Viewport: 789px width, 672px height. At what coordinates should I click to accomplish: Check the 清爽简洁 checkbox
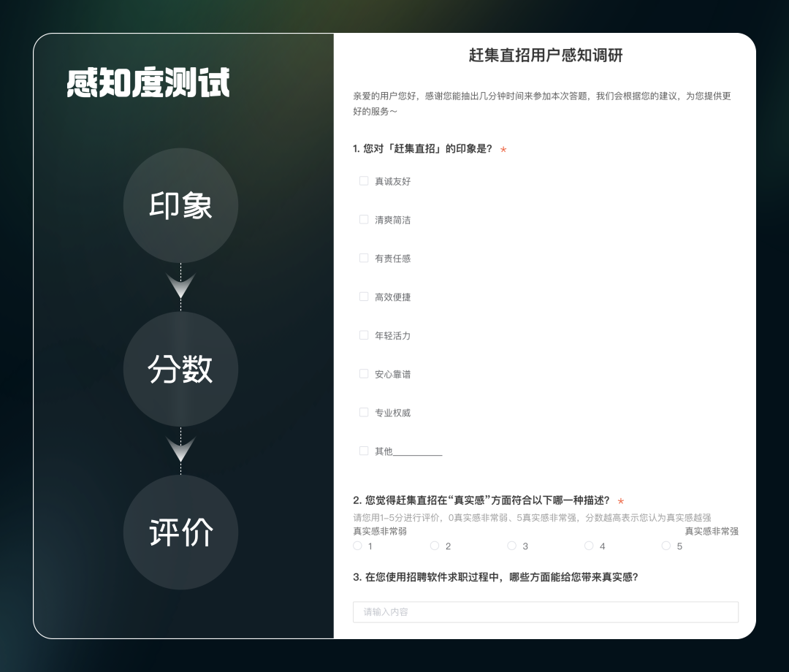[x=364, y=219]
